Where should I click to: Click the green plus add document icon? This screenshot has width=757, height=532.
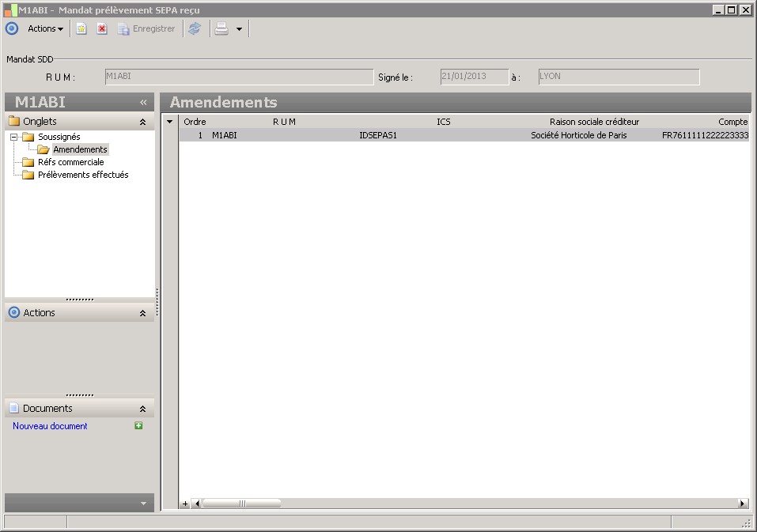pos(138,425)
